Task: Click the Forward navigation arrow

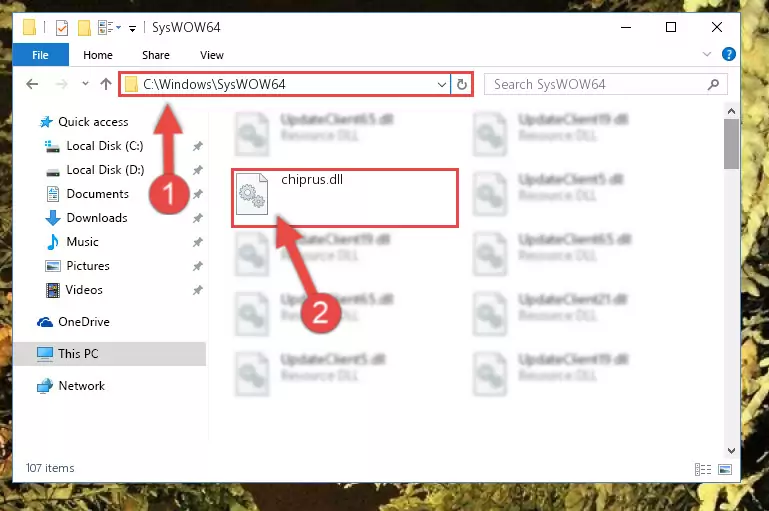Action: (x=62, y=84)
